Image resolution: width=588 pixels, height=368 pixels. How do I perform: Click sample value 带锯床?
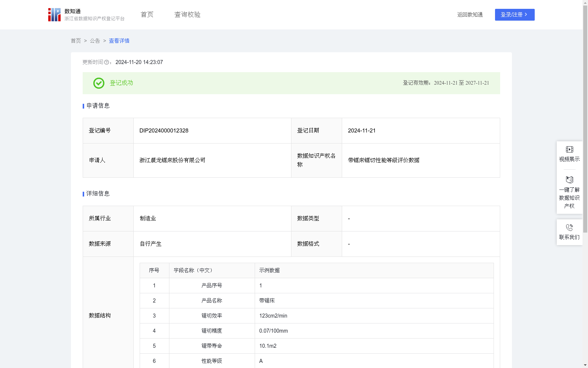(267, 301)
